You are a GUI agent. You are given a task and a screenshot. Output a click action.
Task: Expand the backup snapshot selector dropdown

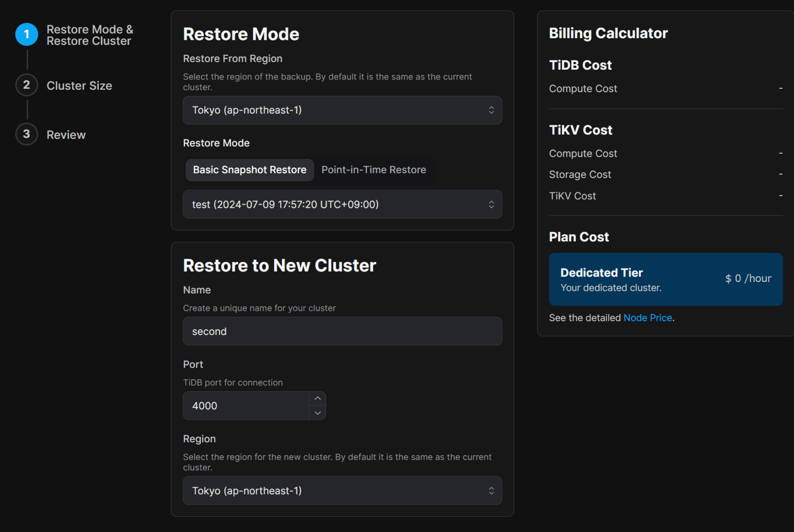point(342,204)
